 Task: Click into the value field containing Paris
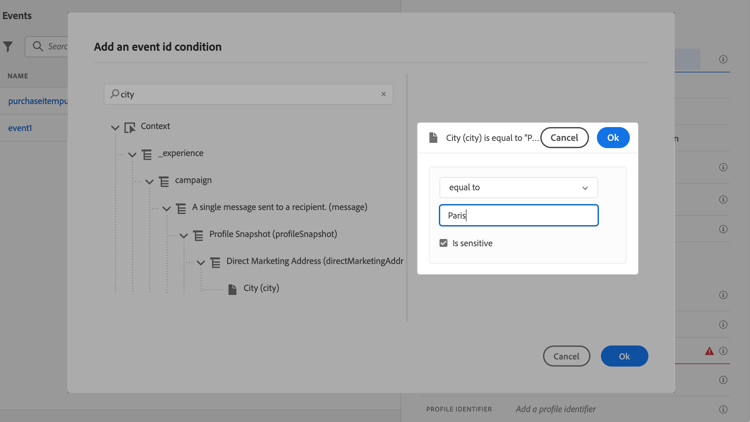pos(518,215)
